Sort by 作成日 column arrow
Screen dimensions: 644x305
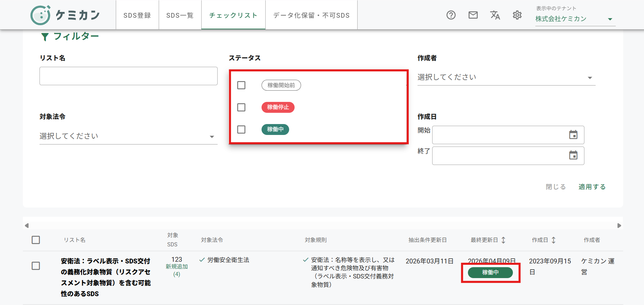(x=553, y=240)
